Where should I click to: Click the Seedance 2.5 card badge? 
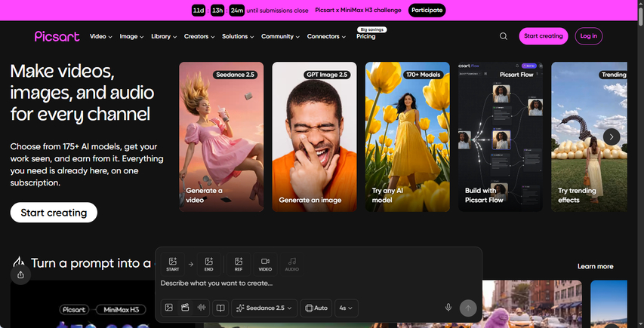[x=236, y=75]
